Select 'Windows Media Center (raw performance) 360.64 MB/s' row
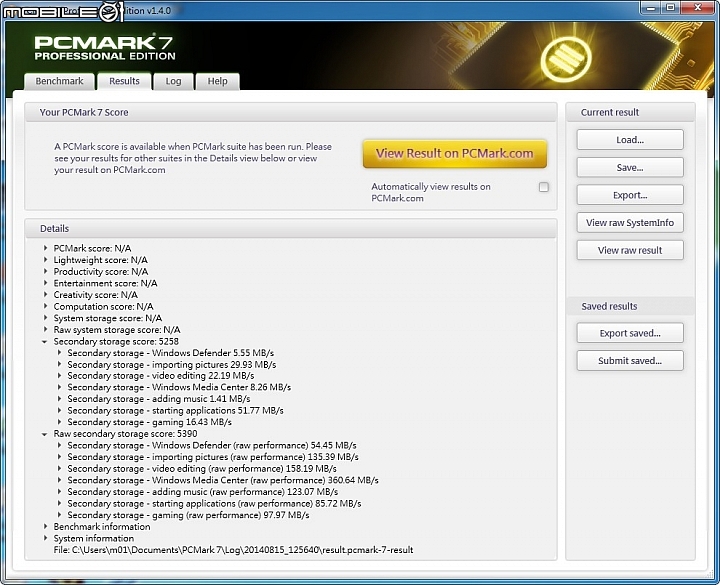The width and height of the screenshot is (720, 585). (x=223, y=480)
